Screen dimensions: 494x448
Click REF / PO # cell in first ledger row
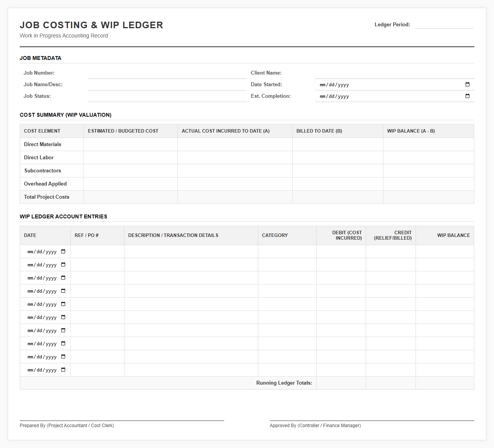tap(97, 252)
